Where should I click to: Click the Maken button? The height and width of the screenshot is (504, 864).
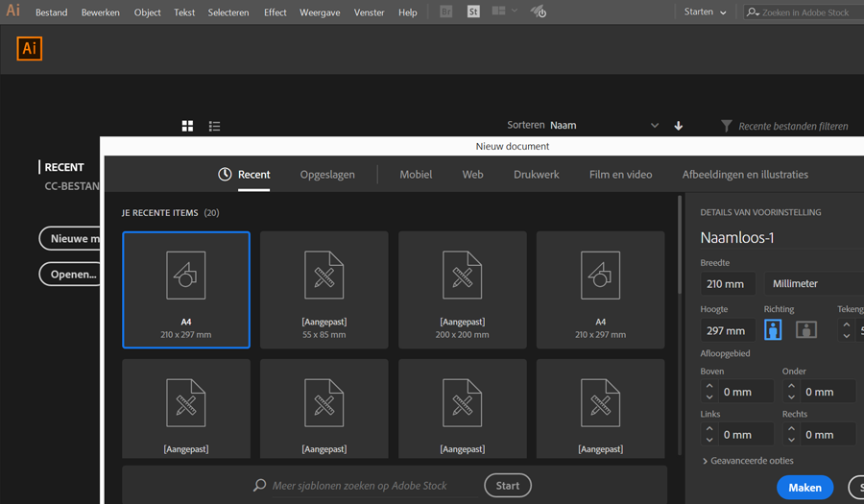pyautogui.click(x=804, y=488)
